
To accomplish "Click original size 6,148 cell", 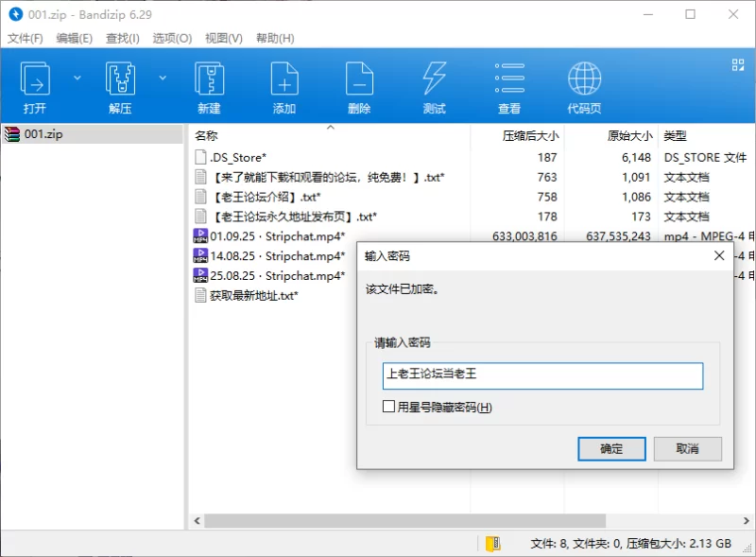I will [x=636, y=157].
